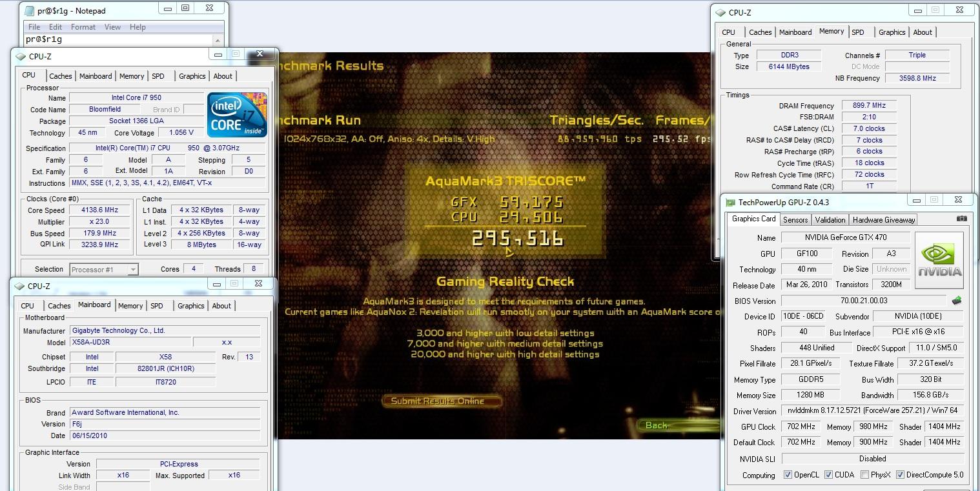Select the Graphics Card tab in GPU-Z
Viewport: 980px width, 491px height.
point(753,219)
